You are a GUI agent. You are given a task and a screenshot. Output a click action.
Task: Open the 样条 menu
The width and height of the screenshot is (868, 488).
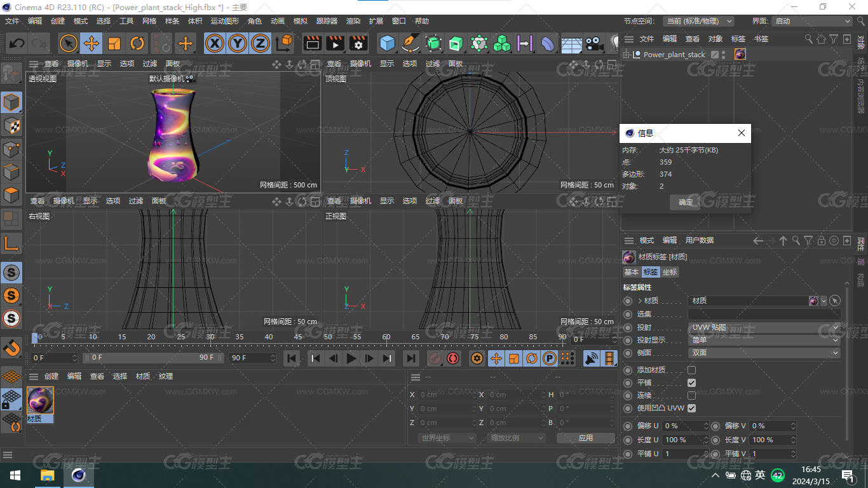click(172, 21)
